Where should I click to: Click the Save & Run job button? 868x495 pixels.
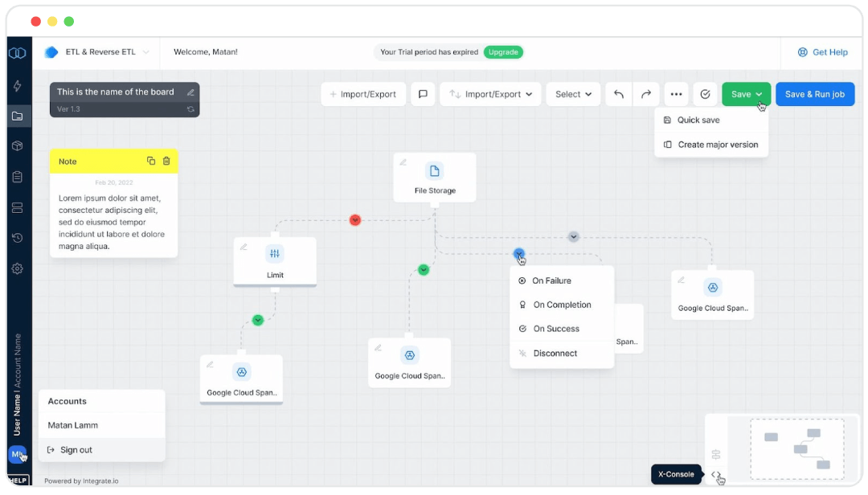pos(815,94)
